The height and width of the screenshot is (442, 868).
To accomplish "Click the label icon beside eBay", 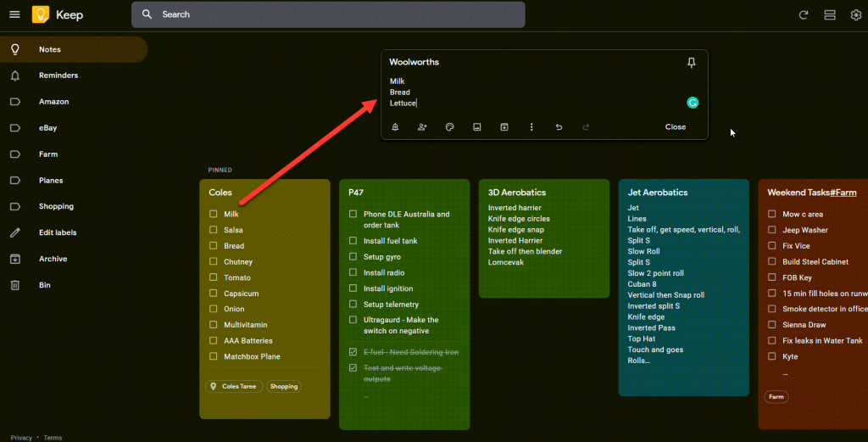I will 15,128.
